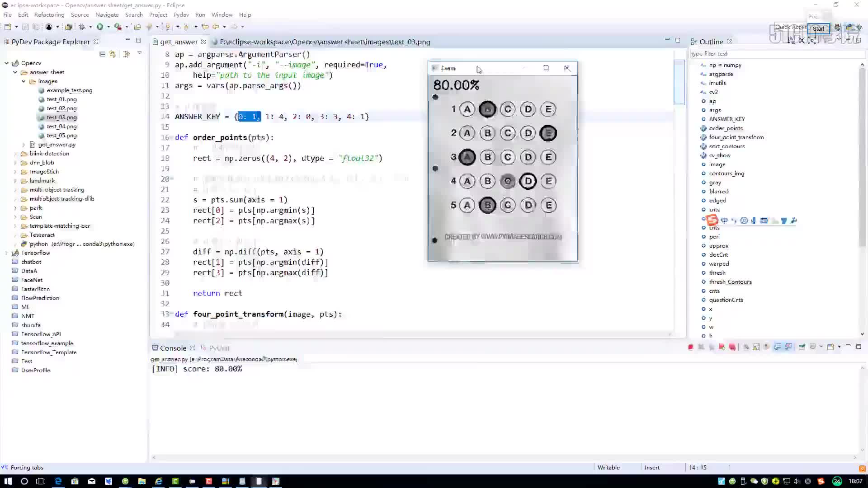Toggle Scroll Lock in the Console toolbar
This screenshot has width=868, height=488.
tap(756, 347)
